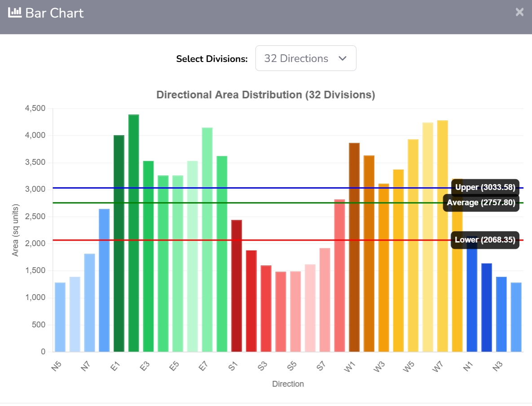Open the Select Divisions dropdown

[305, 58]
